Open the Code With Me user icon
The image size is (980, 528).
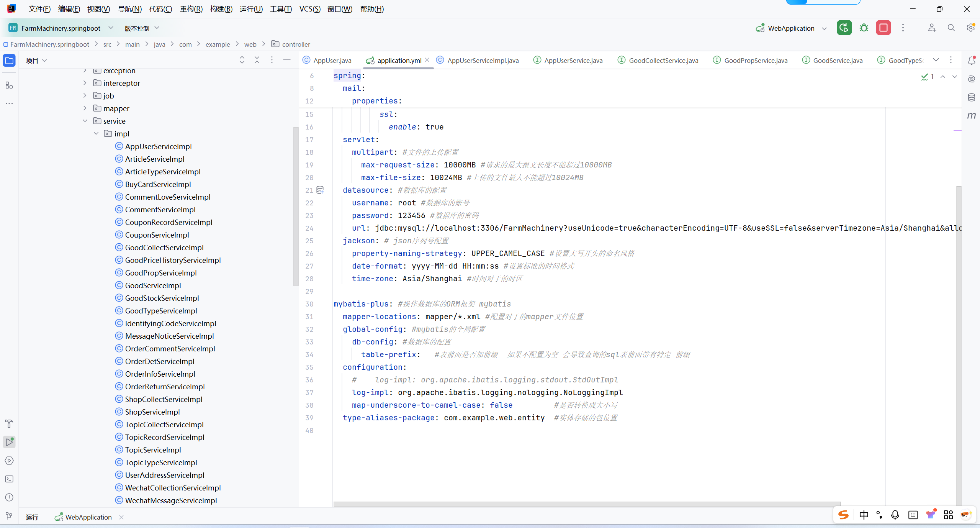tap(932, 28)
